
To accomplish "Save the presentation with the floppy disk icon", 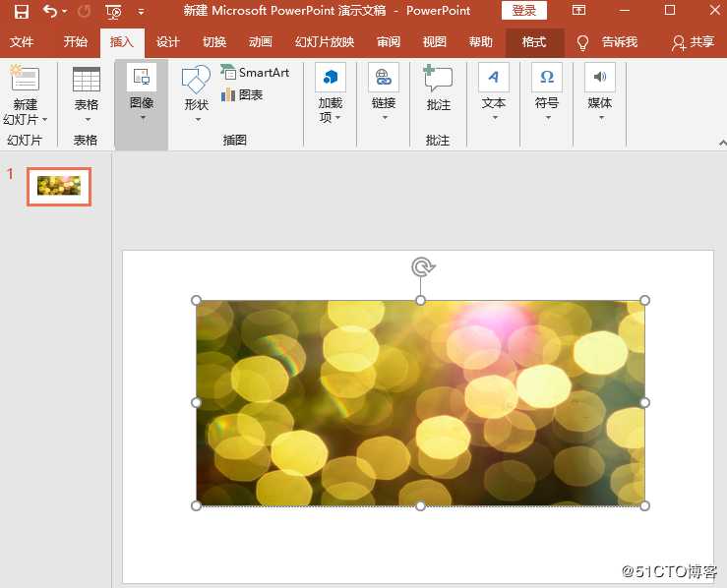I will tap(22, 11).
